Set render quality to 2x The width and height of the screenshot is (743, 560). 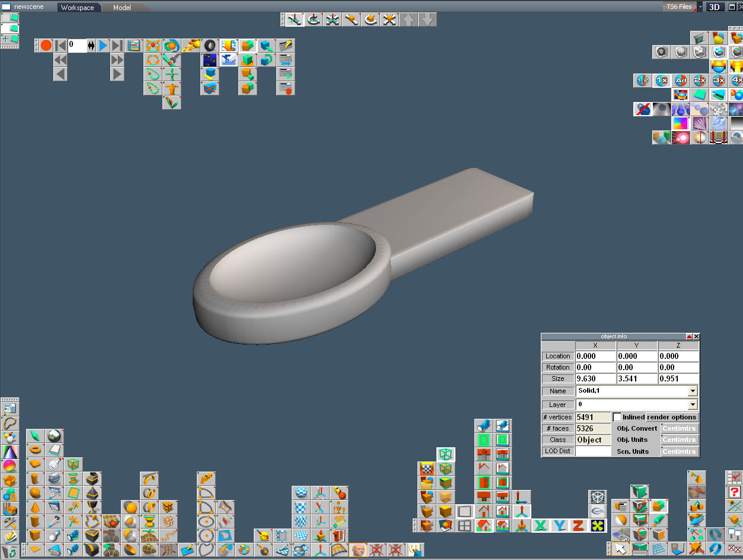pos(700,80)
